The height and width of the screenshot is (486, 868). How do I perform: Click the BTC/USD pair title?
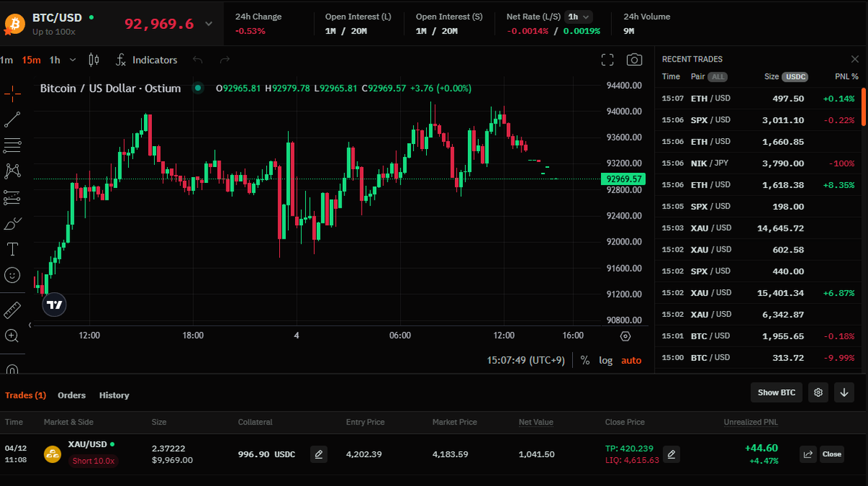click(56, 17)
